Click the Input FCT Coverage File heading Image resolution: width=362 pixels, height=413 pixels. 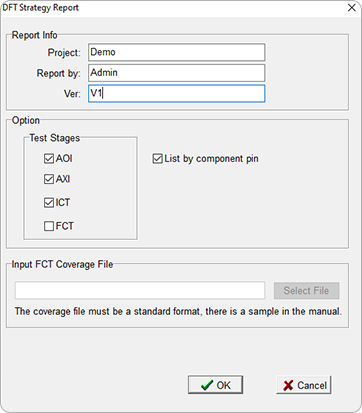62,264
